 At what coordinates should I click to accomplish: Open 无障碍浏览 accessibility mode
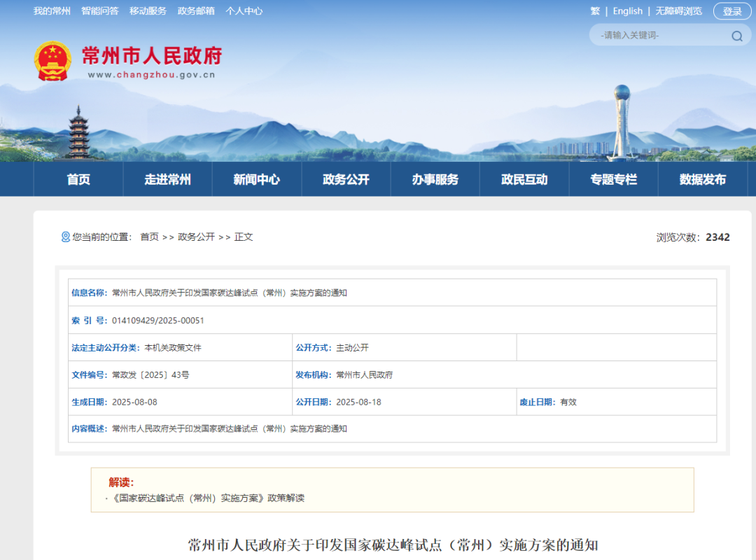click(x=678, y=11)
